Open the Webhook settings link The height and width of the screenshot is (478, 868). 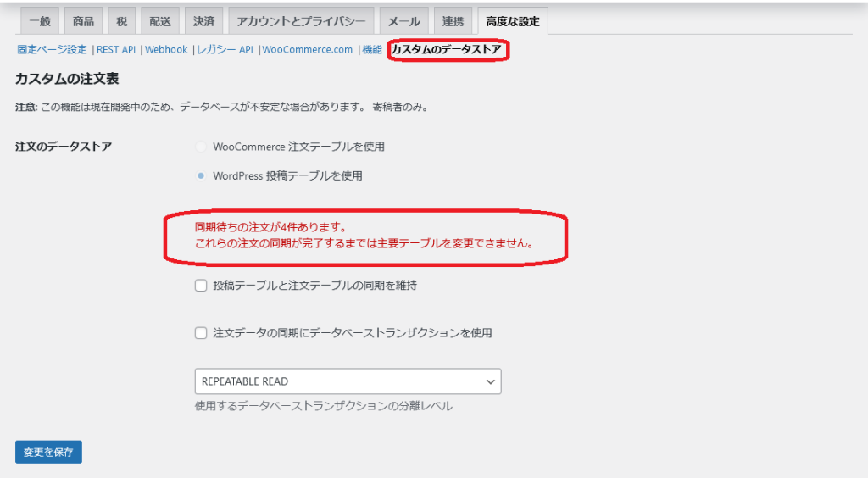(x=166, y=50)
